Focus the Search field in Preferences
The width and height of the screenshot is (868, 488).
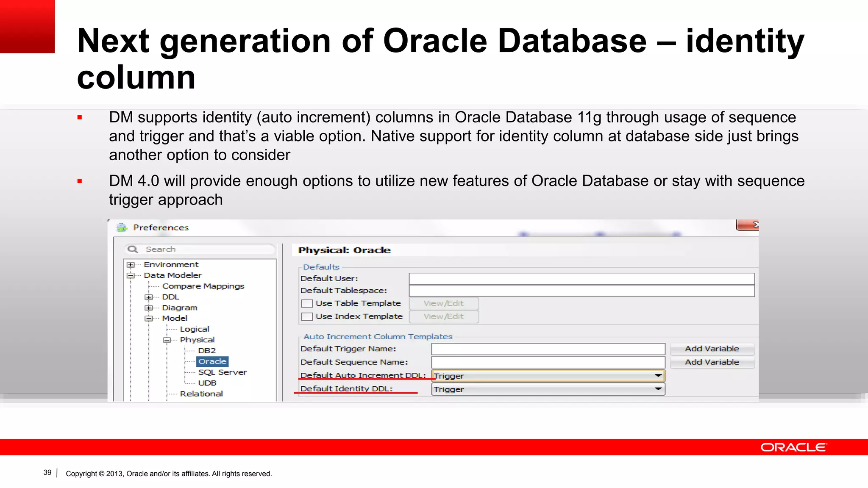(x=200, y=249)
